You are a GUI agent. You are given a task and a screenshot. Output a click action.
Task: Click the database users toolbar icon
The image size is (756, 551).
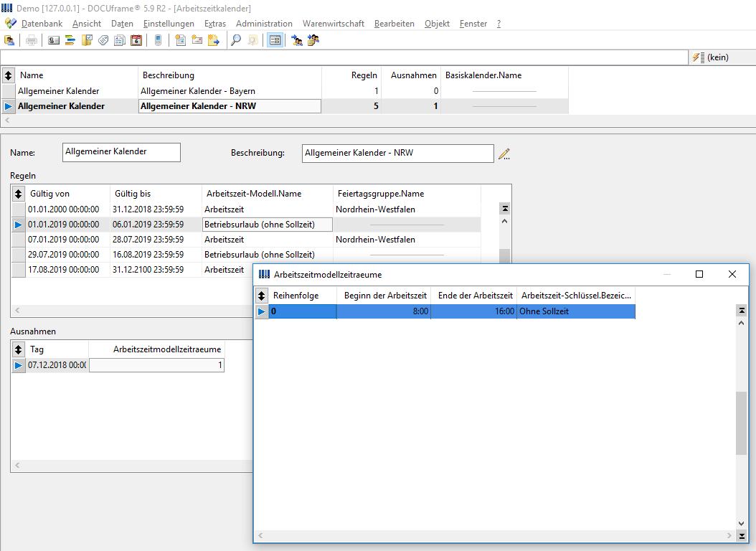(x=9, y=40)
